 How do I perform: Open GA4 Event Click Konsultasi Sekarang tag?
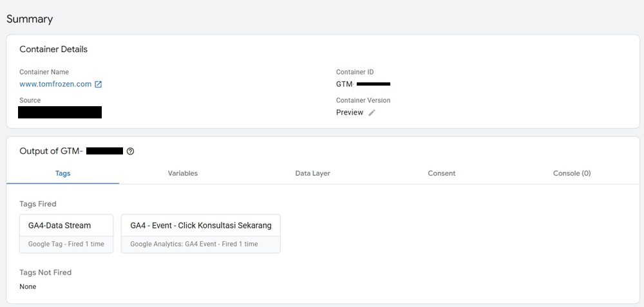(200, 234)
